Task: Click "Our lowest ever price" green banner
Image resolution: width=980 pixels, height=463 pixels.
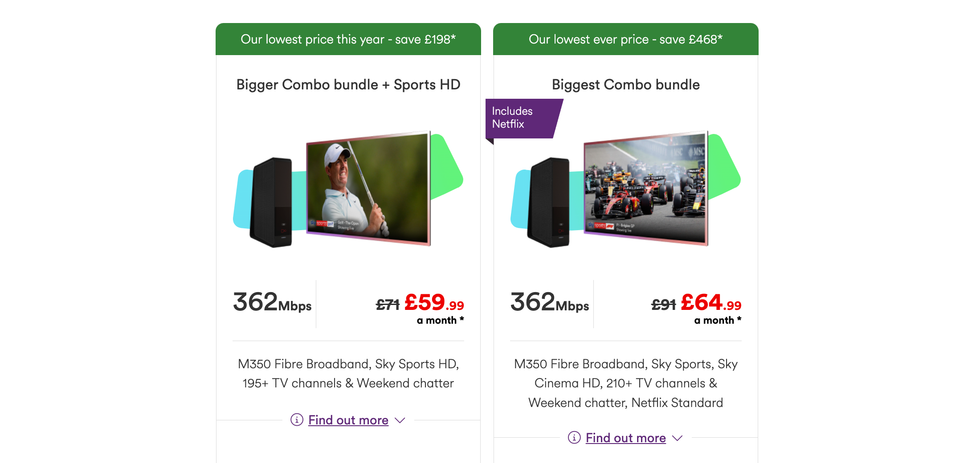Action: [625, 40]
